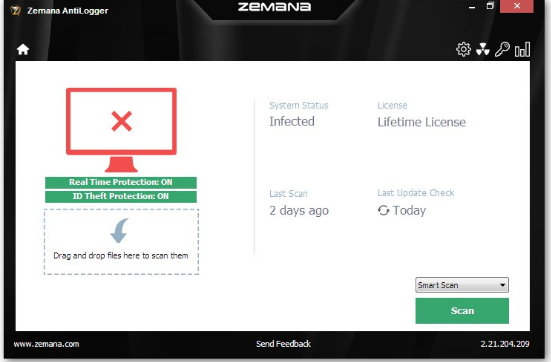
Task: Open the statistics bar chart icon
Action: coord(522,50)
